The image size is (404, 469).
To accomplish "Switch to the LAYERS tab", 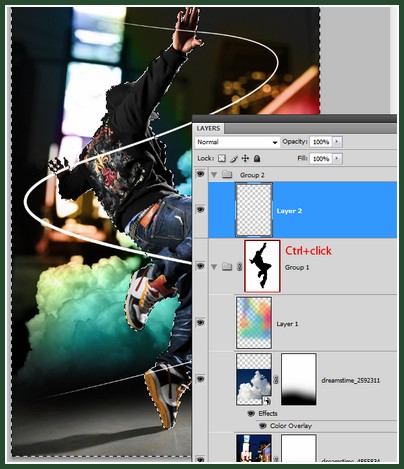I will tap(208, 129).
